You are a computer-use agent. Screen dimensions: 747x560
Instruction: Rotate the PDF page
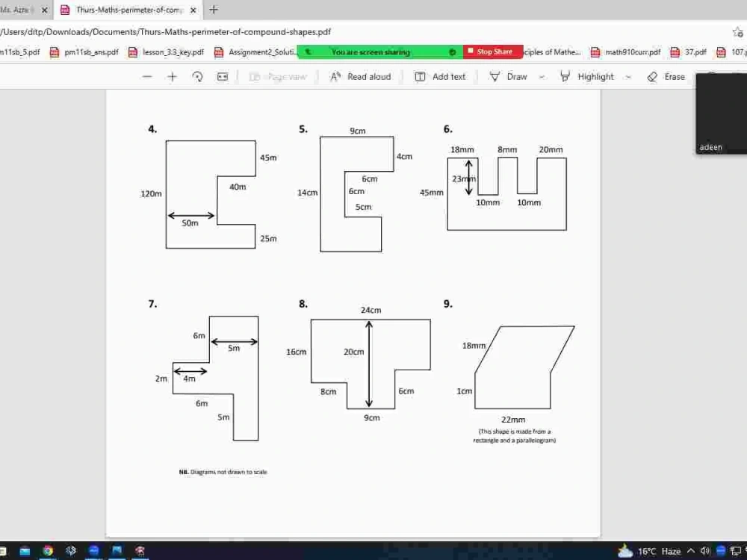(197, 77)
